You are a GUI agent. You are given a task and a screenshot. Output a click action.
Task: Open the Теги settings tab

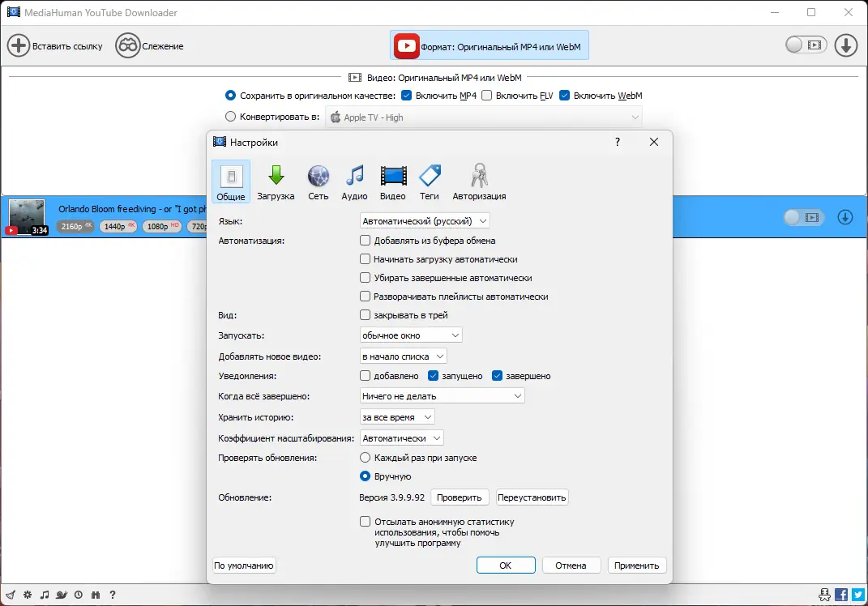click(430, 181)
